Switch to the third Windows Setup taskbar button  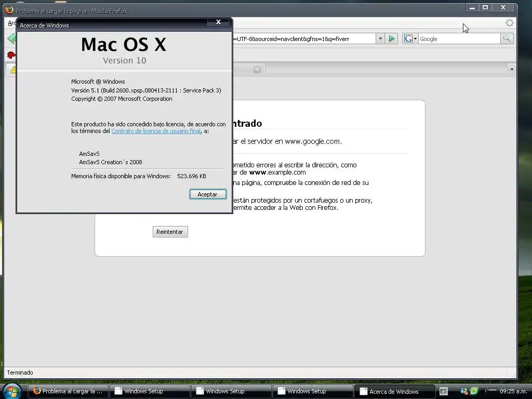[x=312, y=391]
